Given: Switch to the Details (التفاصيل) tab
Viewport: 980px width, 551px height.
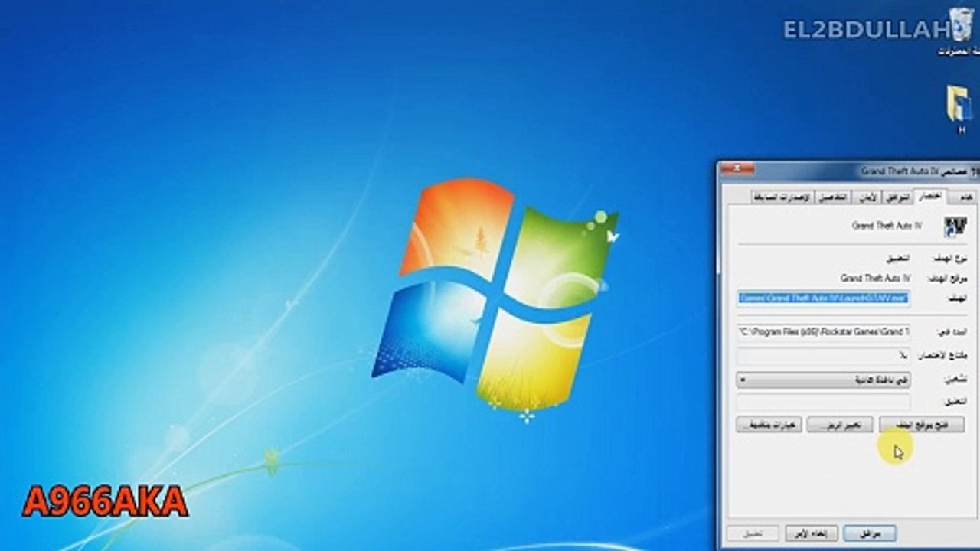Looking at the screenshot, I should pyautogui.click(x=832, y=197).
